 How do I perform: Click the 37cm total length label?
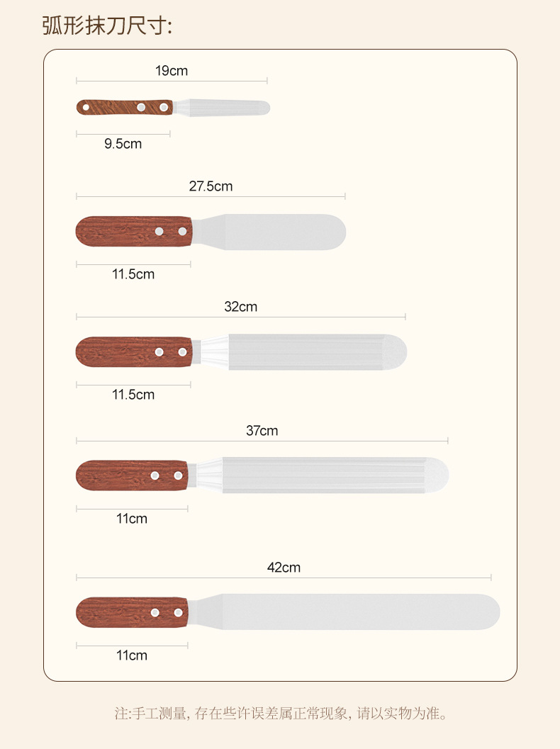(262, 430)
